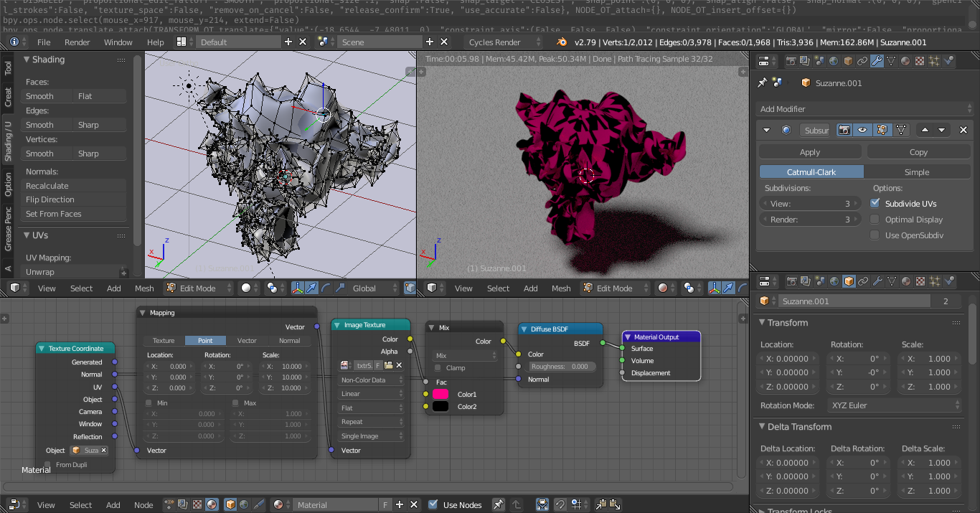The height and width of the screenshot is (513, 980).
Task: Add new scene with plus button
Action: click(429, 42)
